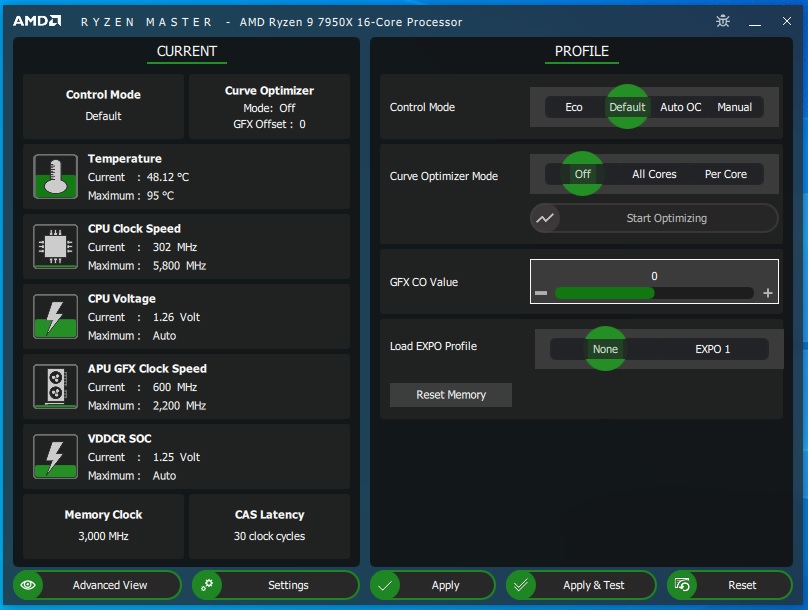
Task: Click the CPU Voltage lightning icon
Action: point(54,316)
